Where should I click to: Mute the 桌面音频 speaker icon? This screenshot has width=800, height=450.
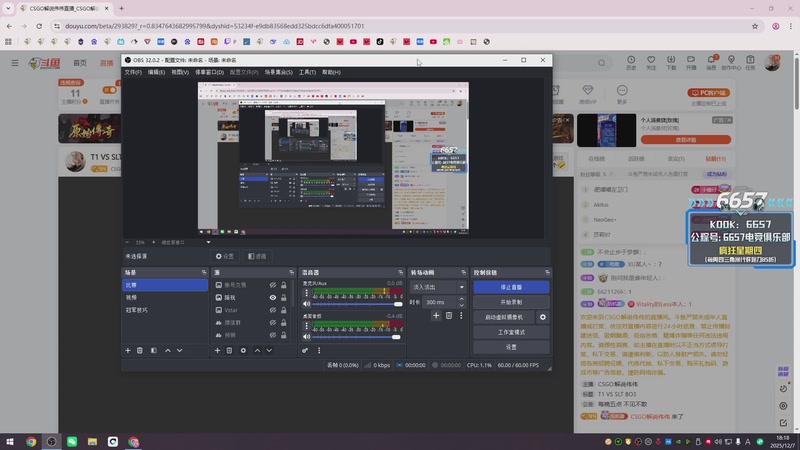306,337
